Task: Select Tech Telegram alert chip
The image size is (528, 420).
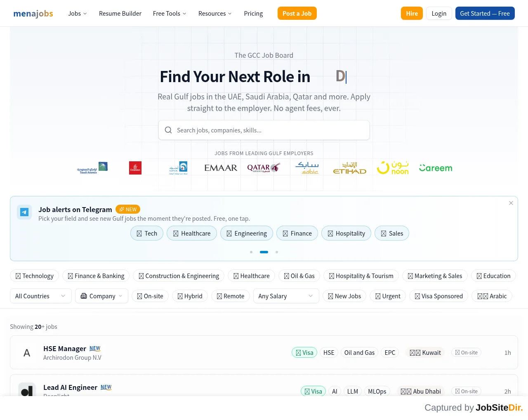Action: click(x=147, y=234)
